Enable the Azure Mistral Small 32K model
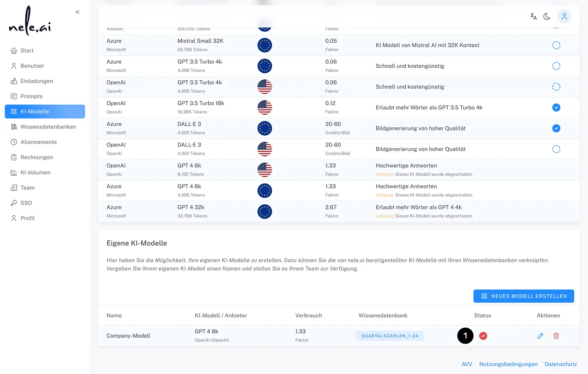 [556, 45]
